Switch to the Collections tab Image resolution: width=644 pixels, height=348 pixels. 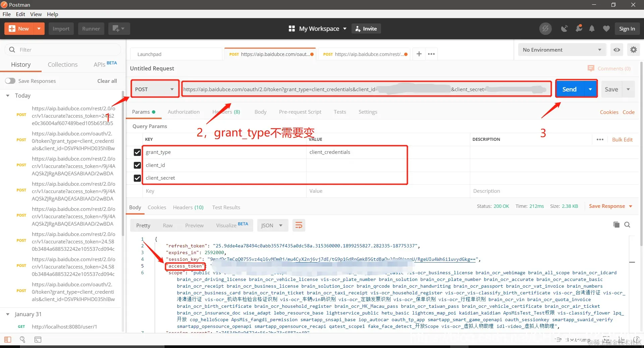click(63, 64)
